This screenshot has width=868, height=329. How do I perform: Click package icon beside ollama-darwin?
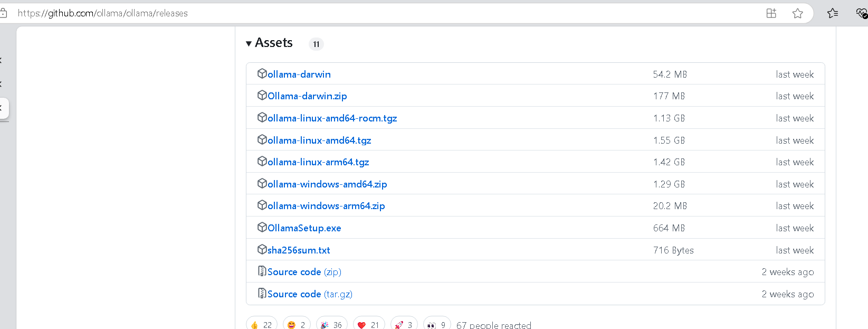(262, 73)
